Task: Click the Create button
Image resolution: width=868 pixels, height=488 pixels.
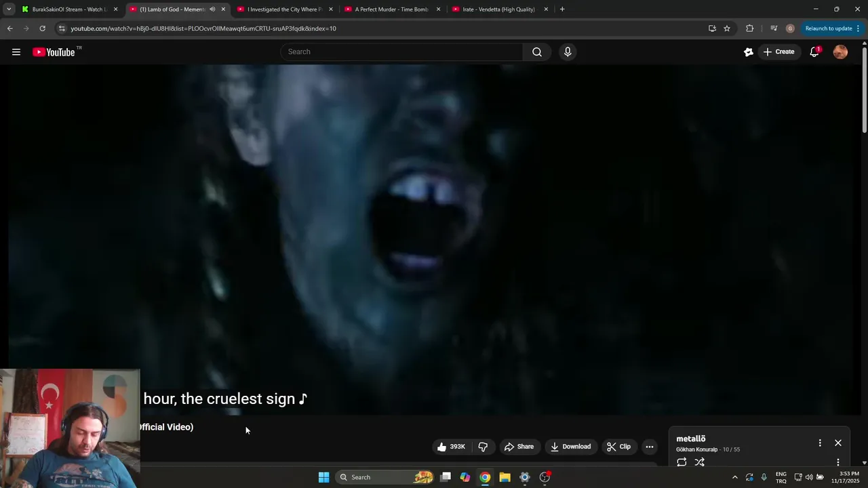Action: click(778, 52)
